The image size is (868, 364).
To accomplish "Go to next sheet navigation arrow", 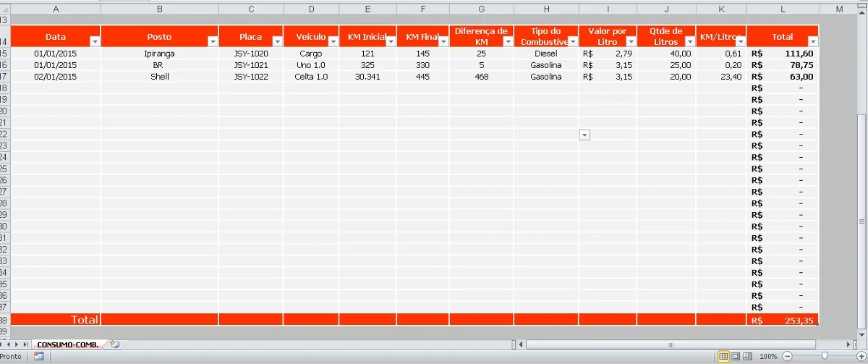I will 18,344.
